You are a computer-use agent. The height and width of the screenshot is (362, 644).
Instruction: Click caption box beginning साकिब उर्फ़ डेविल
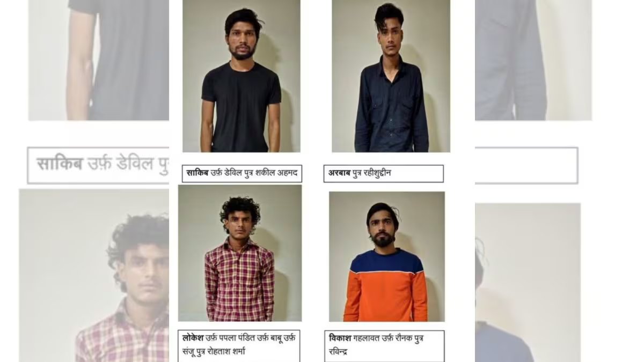tap(241, 173)
